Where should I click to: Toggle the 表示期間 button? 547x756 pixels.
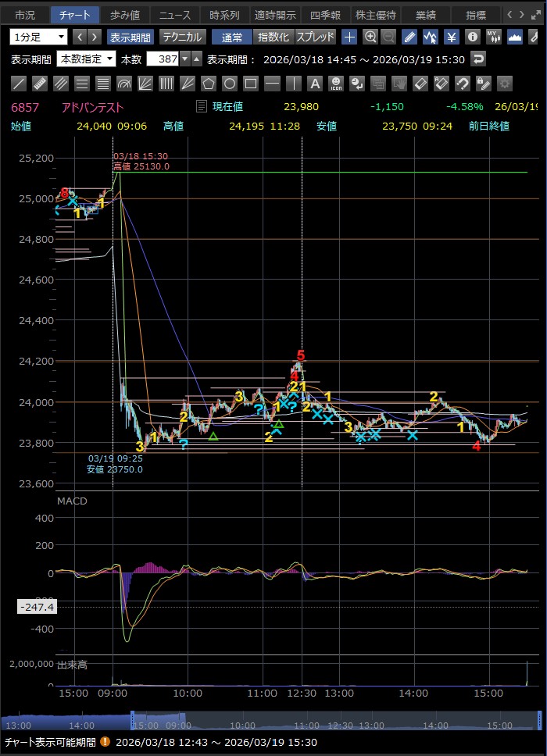130,37
